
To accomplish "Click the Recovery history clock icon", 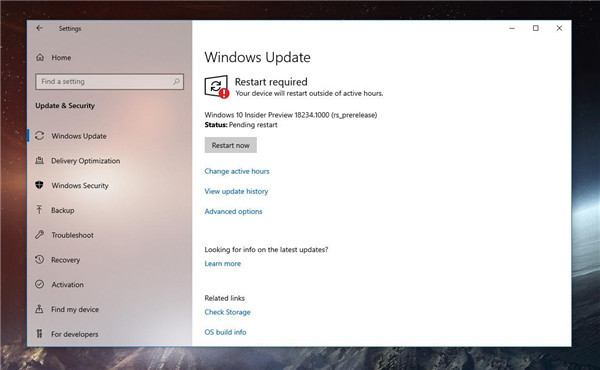I will click(x=39, y=259).
